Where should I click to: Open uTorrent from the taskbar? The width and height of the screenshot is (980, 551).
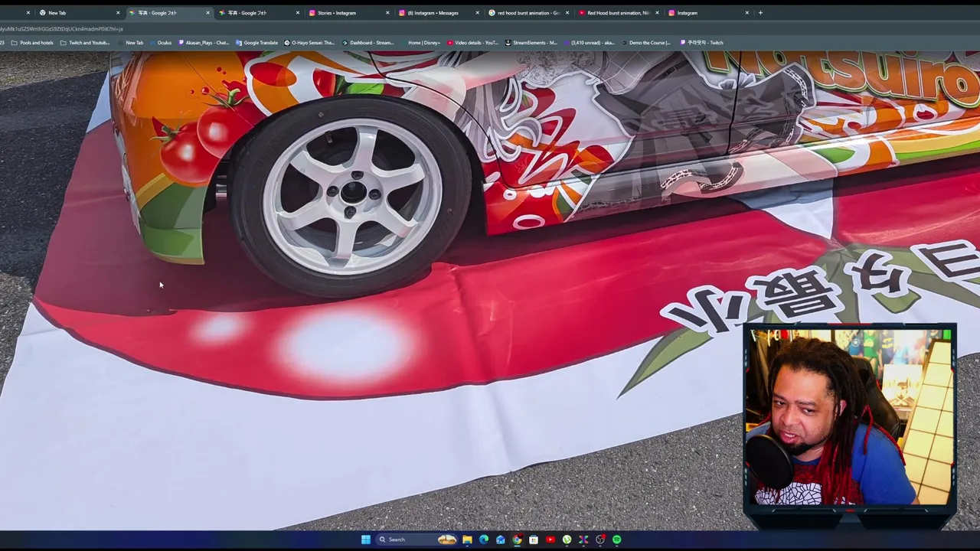click(x=567, y=540)
